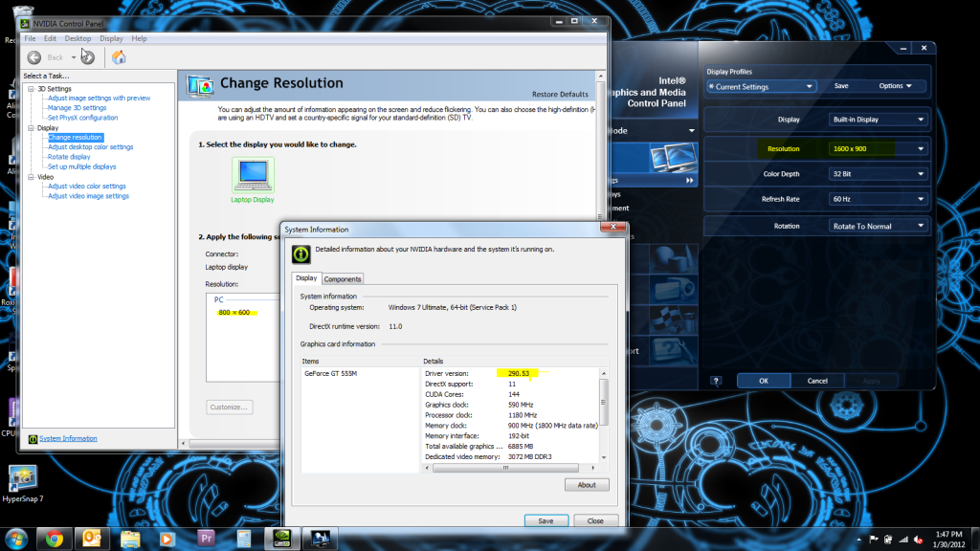Open Windows Explorer from the taskbar
Image resolution: width=980 pixels, height=551 pixels.
[x=130, y=539]
